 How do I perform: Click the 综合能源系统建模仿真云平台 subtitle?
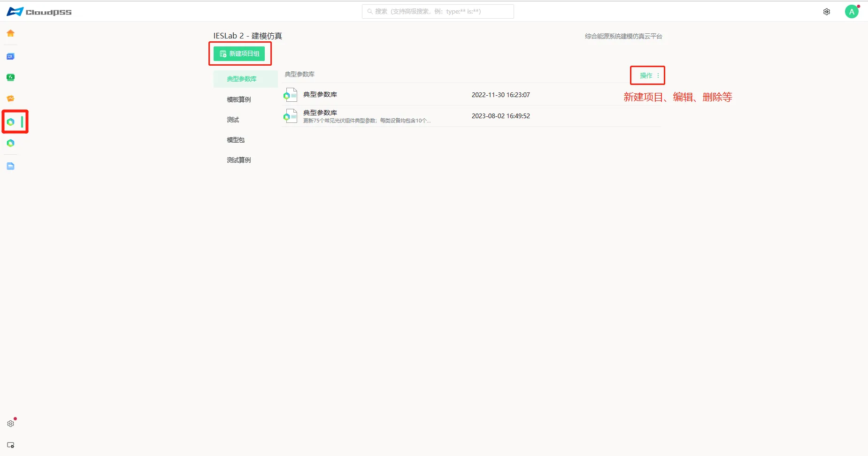click(x=623, y=36)
